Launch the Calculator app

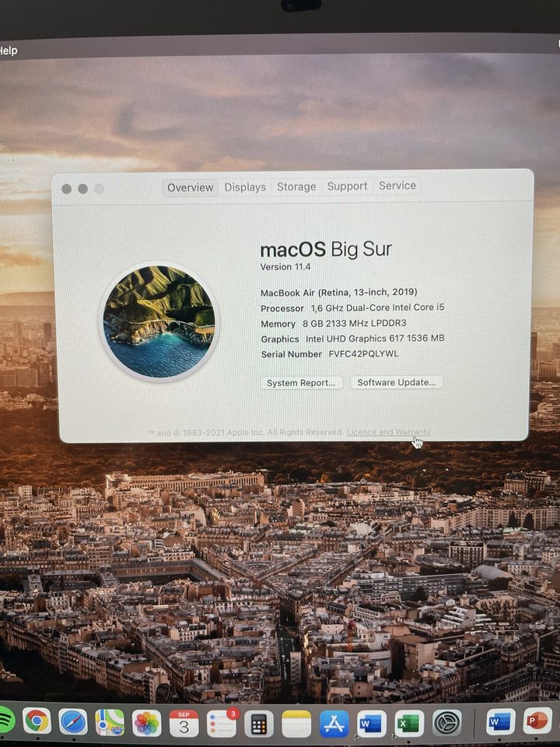pos(258,724)
